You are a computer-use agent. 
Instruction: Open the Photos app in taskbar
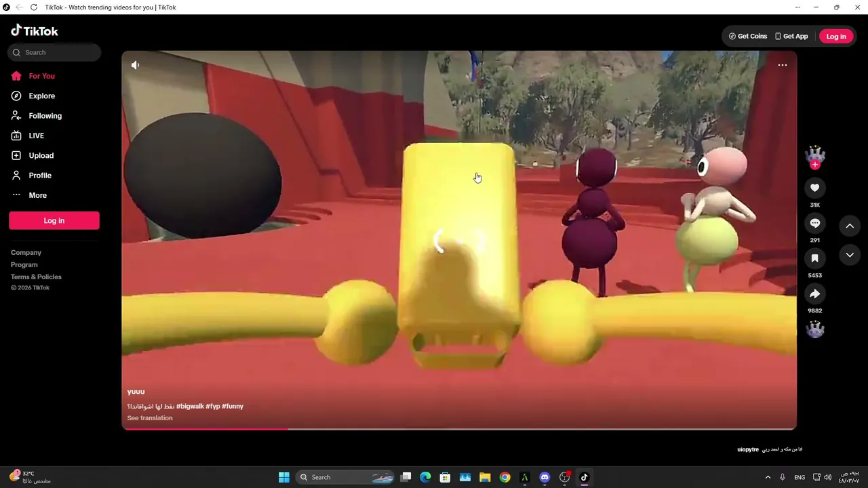point(465,477)
